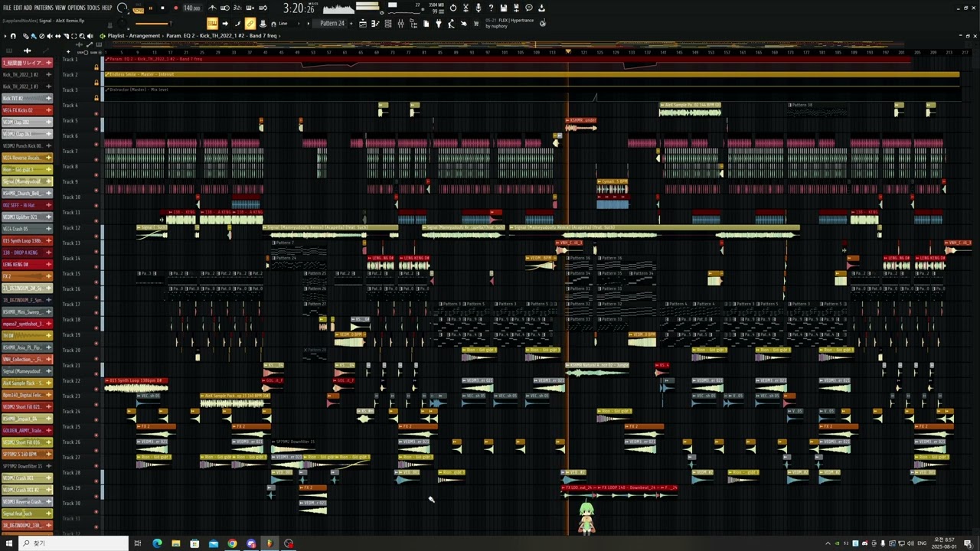Toggle loop recording
The height and width of the screenshot is (551, 980).
tap(263, 8)
